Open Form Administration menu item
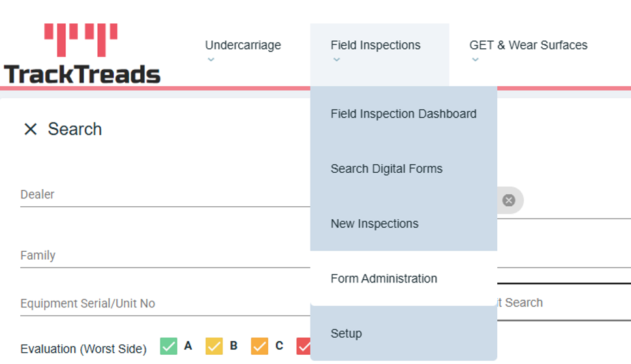The image size is (631, 364). [384, 279]
